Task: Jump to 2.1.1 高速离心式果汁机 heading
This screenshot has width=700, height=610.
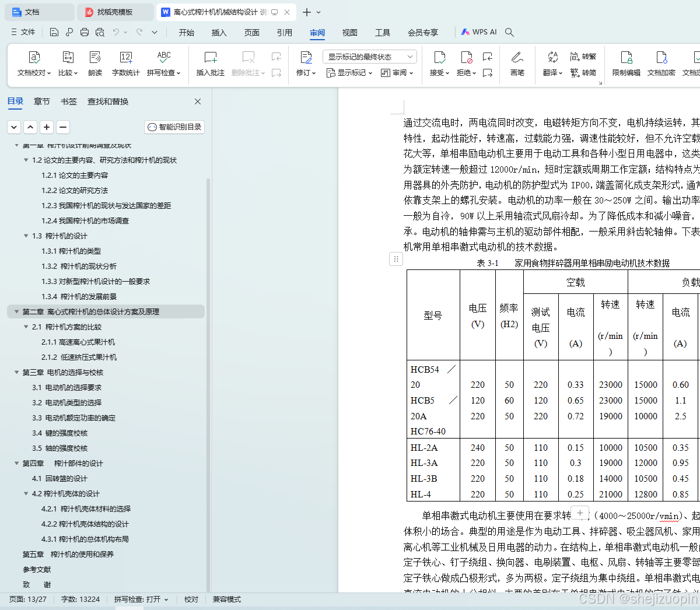Action: [78, 342]
